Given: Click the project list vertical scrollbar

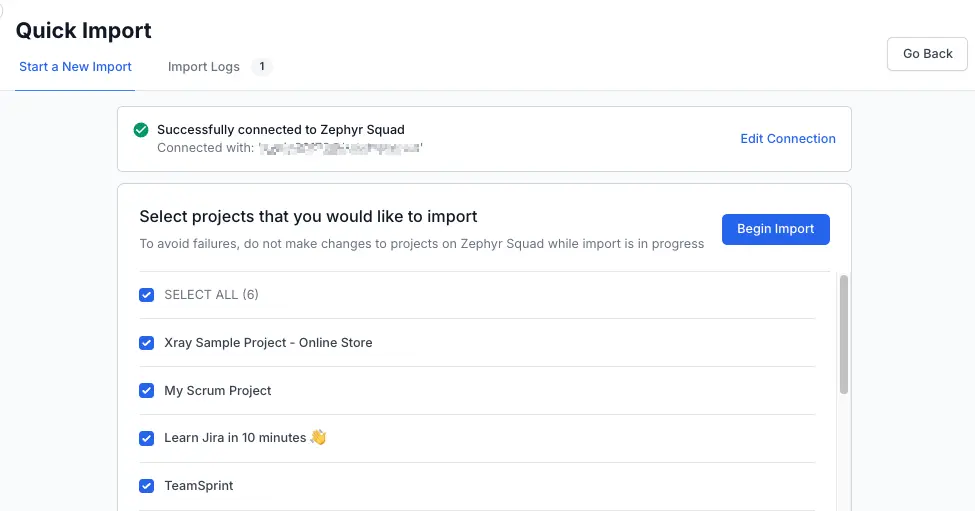Looking at the screenshot, I should 843,335.
